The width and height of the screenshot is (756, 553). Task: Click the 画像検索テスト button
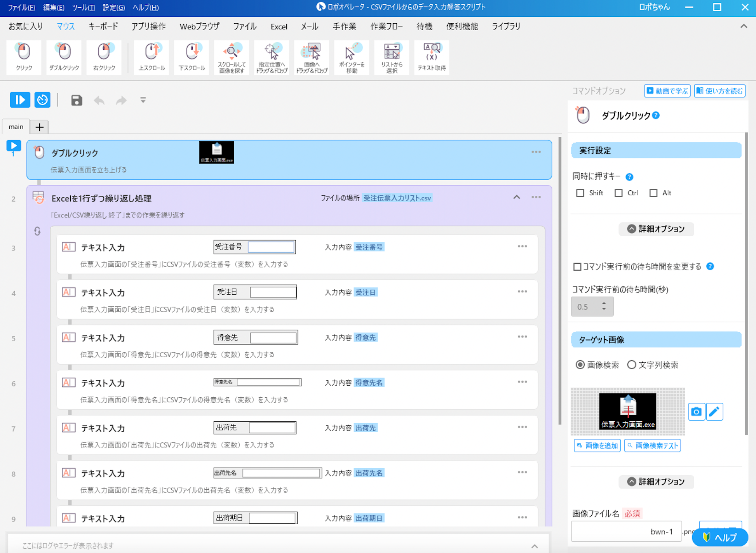point(652,445)
